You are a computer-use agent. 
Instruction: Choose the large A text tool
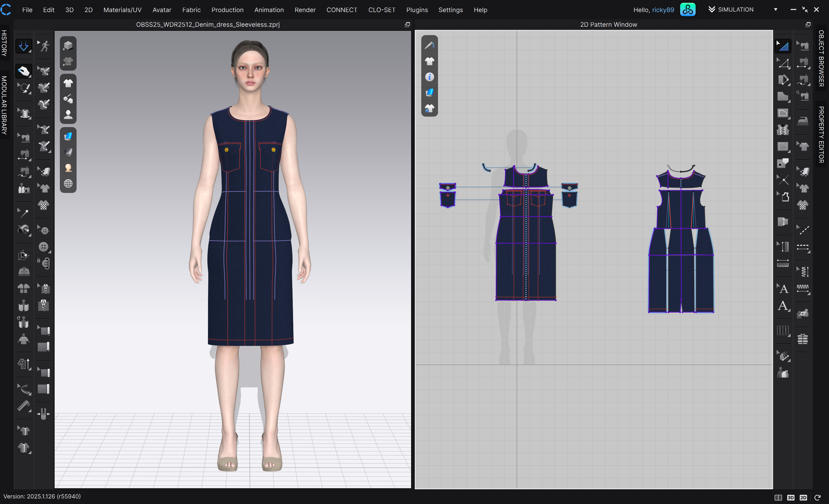783,306
